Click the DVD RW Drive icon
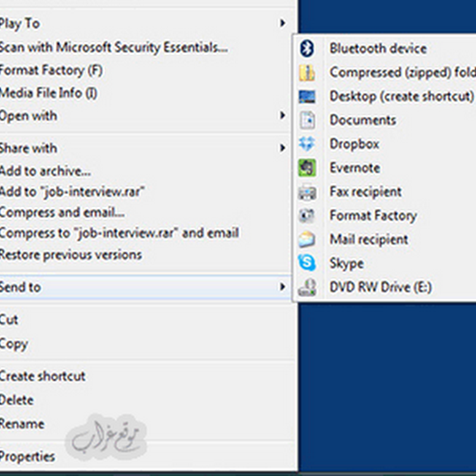Viewport: 476px width, 476px height. pyautogui.click(x=307, y=287)
